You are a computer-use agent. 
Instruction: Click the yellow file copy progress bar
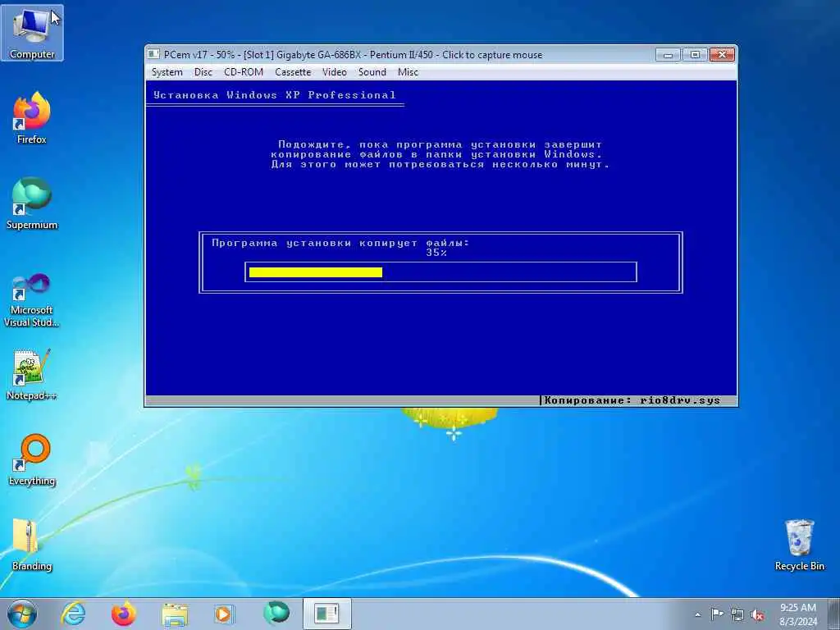pos(316,272)
